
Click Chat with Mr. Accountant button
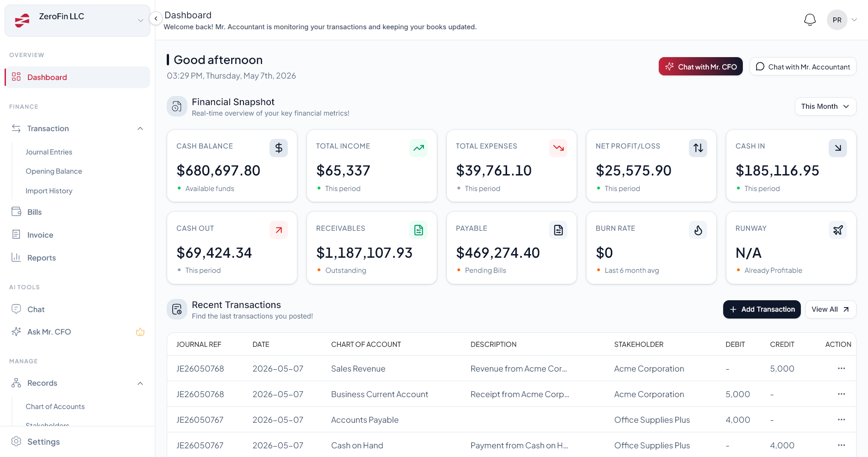click(803, 67)
